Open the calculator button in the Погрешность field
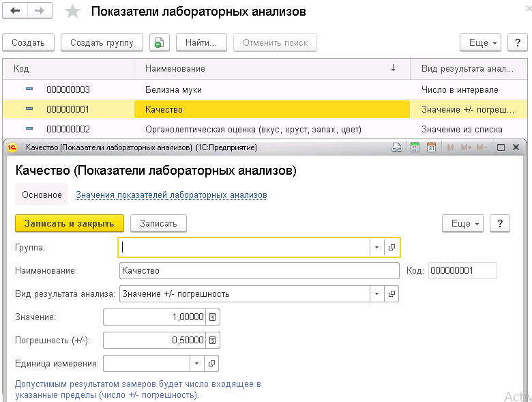 [212, 340]
